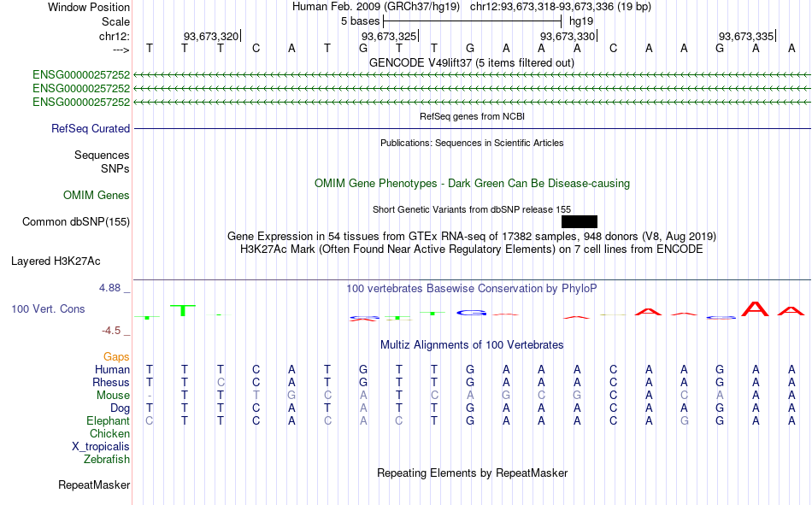The image size is (812, 505).
Task: Open Multiz Alignments of 100 Vertebrates title
Action: 472,345
